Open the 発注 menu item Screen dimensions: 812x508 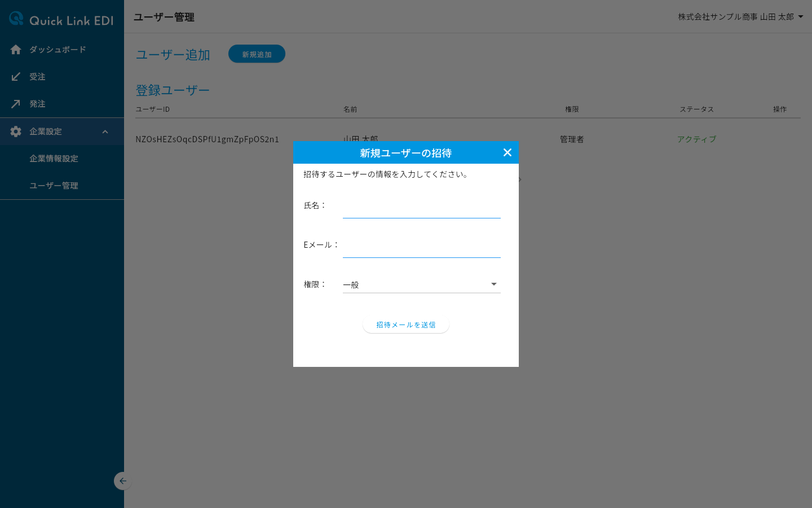point(62,104)
